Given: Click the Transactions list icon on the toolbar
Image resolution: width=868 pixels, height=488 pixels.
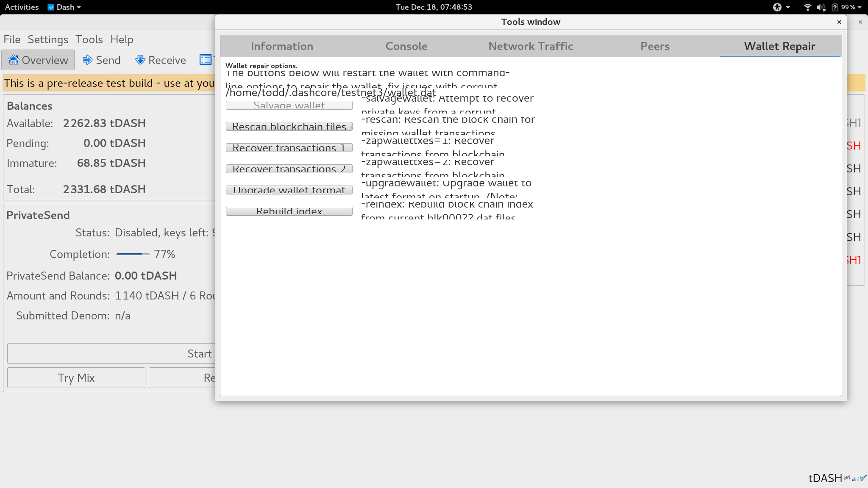Looking at the screenshot, I should (205, 60).
